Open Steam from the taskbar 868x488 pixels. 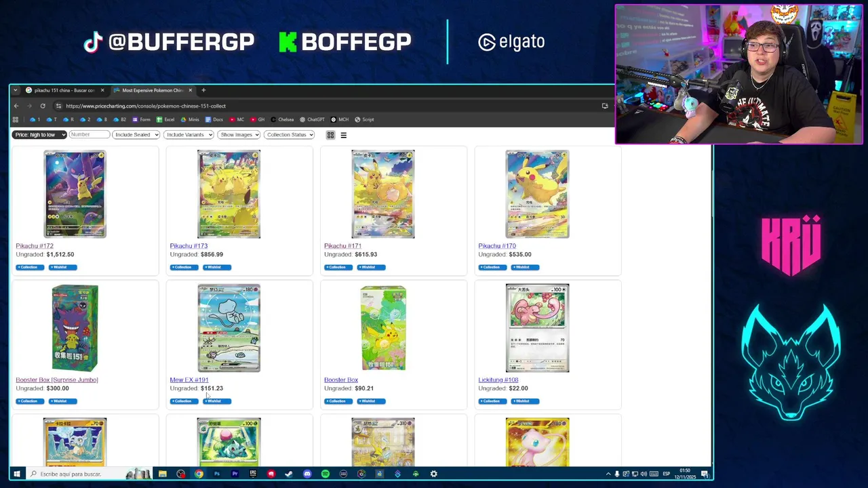click(x=289, y=474)
